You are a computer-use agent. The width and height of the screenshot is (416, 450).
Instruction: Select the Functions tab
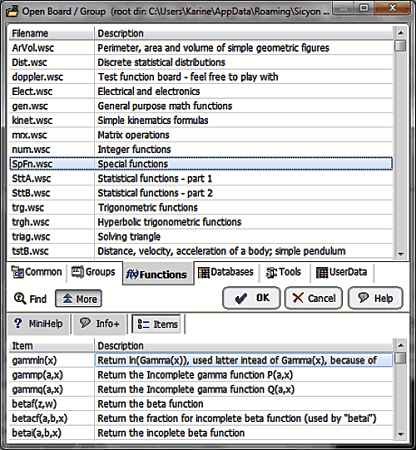(x=157, y=274)
